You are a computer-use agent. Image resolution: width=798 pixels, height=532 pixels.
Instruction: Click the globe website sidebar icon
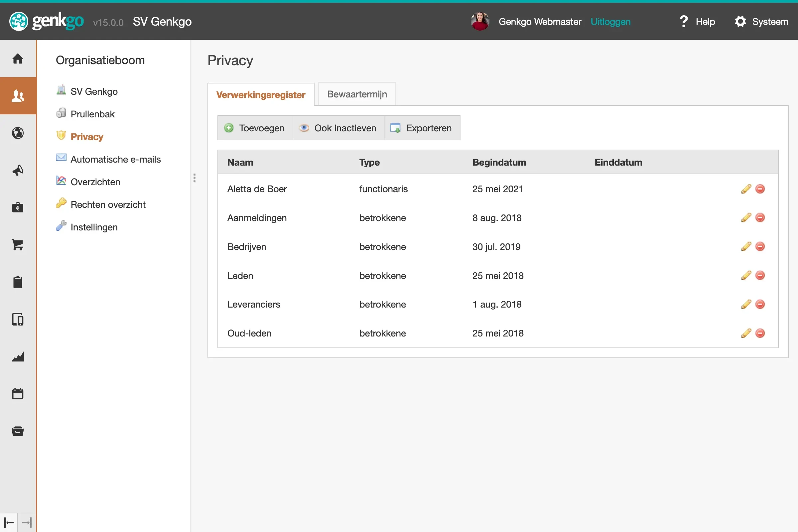coord(18,133)
